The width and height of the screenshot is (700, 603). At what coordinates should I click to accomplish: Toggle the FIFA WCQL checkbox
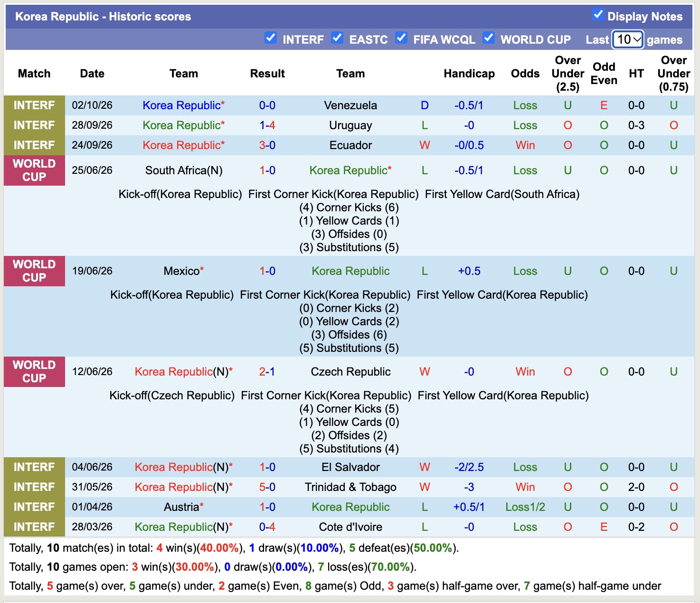coord(401,38)
